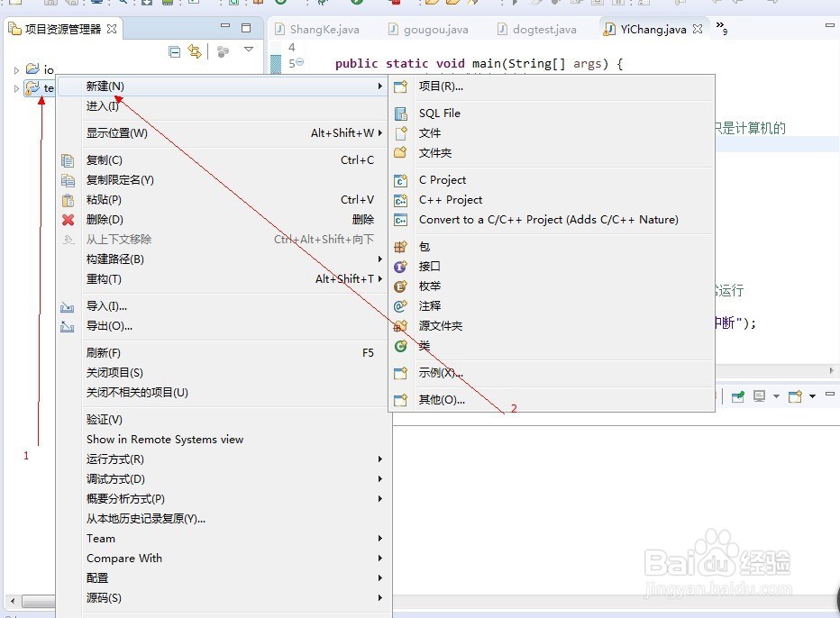Expand the te project tree node
Image resolution: width=840 pixels, height=618 pixels.
(16, 88)
